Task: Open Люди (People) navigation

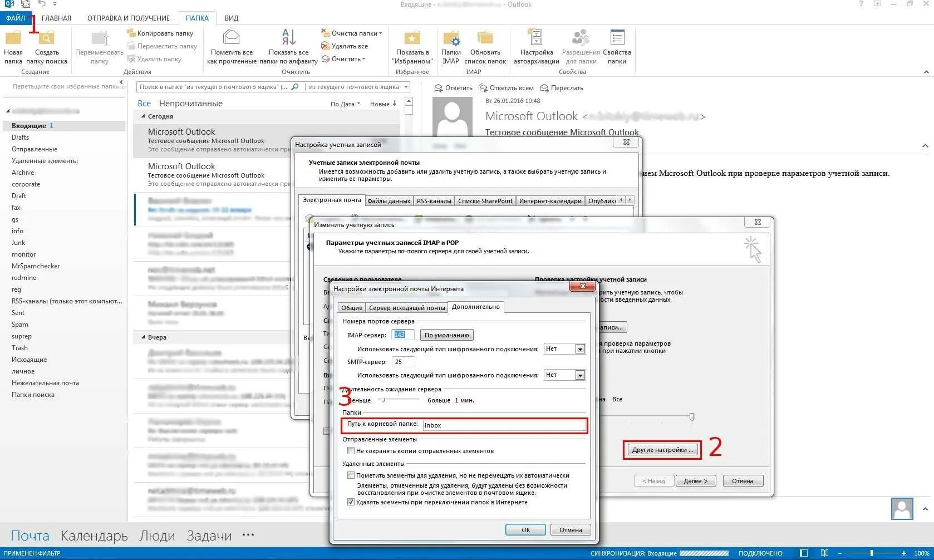Action: [157, 536]
